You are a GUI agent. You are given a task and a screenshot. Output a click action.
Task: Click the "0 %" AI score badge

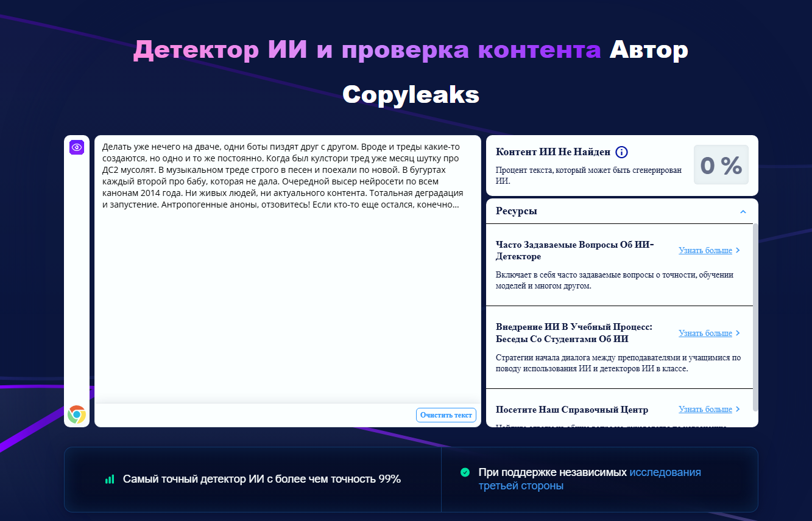pyautogui.click(x=721, y=165)
